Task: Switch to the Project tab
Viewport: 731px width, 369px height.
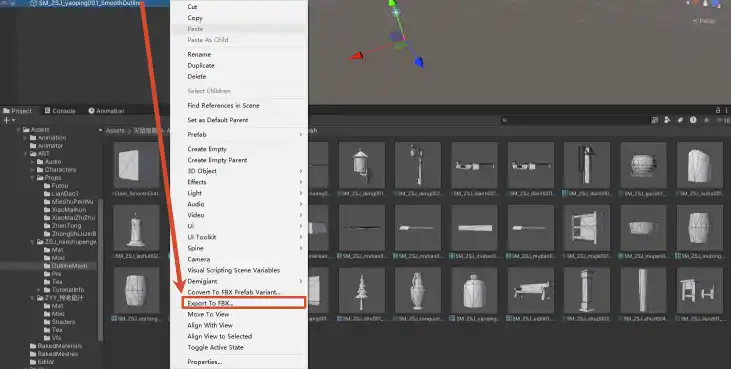Action: point(17,111)
